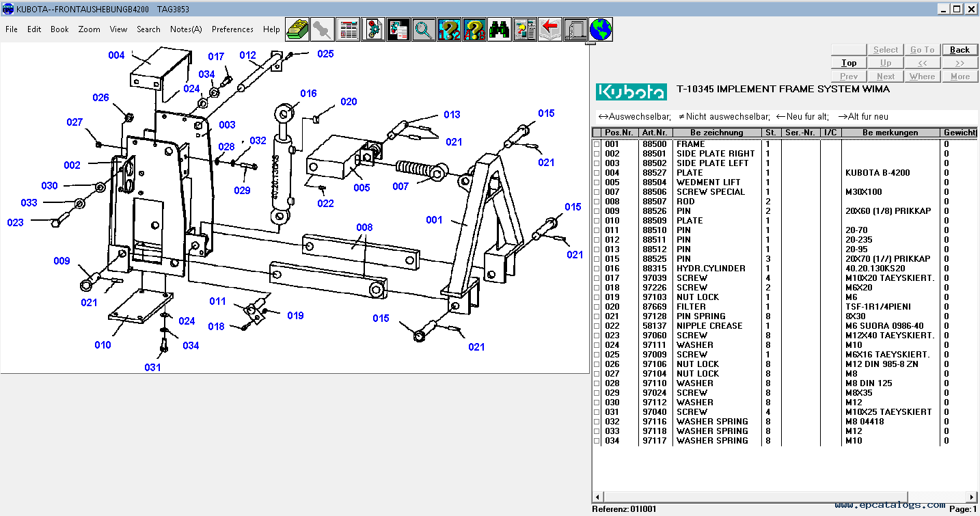Click the globe internet icon
The height and width of the screenshot is (516, 980).
click(x=600, y=29)
